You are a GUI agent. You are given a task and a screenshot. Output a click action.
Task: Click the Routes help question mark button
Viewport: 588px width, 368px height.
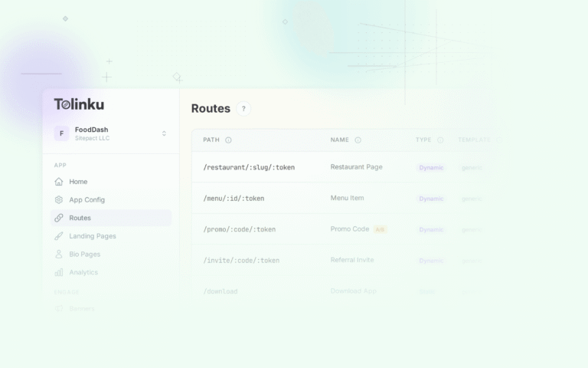coord(243,109)
